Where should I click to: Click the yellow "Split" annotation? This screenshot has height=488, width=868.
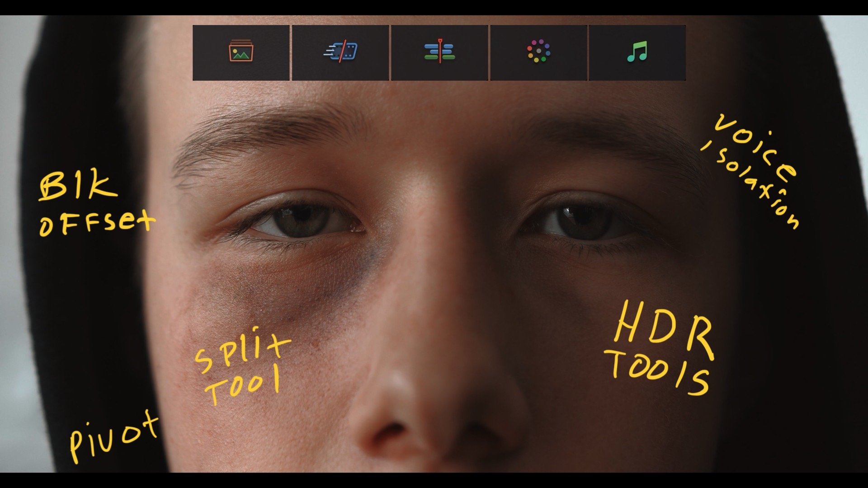(x=242, y=355)
